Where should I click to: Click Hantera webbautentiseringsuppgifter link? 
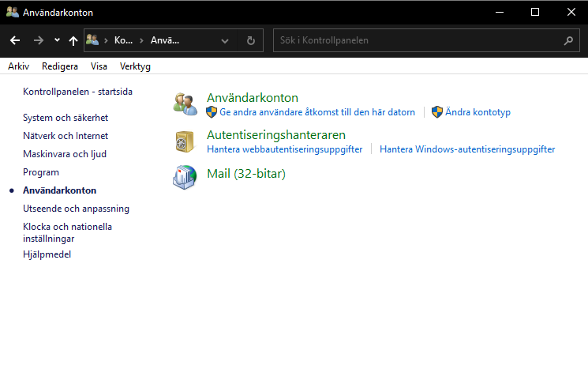285,149
